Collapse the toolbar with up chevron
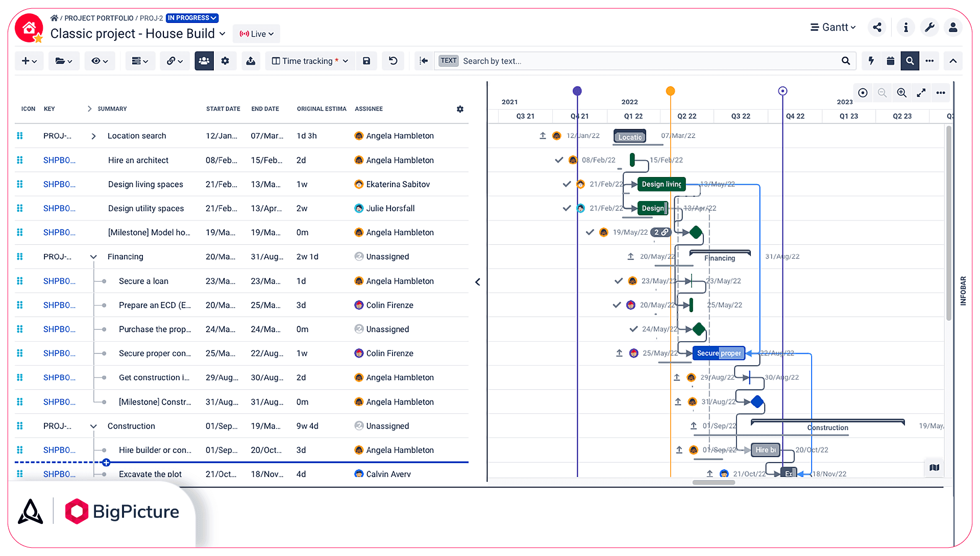This screenshot has height=556, width=980. (x=953, y=61)
